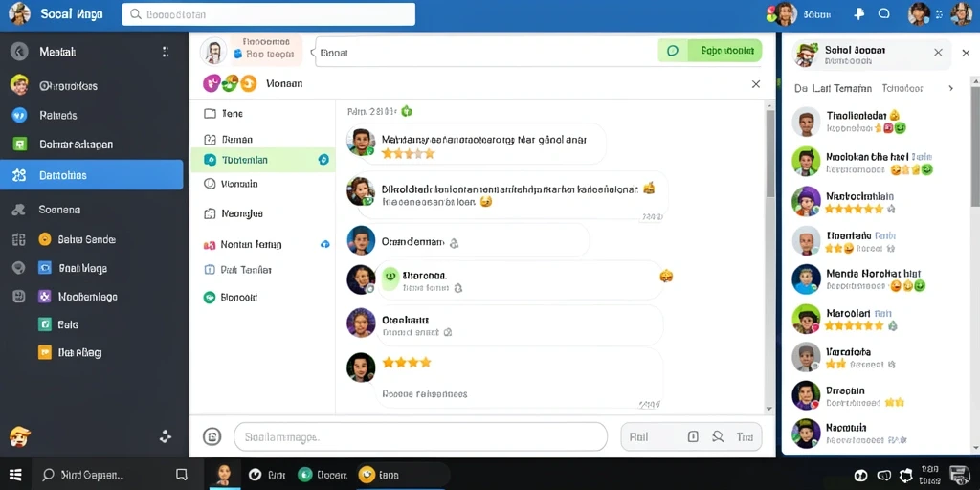Click the square attachment icon next to Rail

693,436
